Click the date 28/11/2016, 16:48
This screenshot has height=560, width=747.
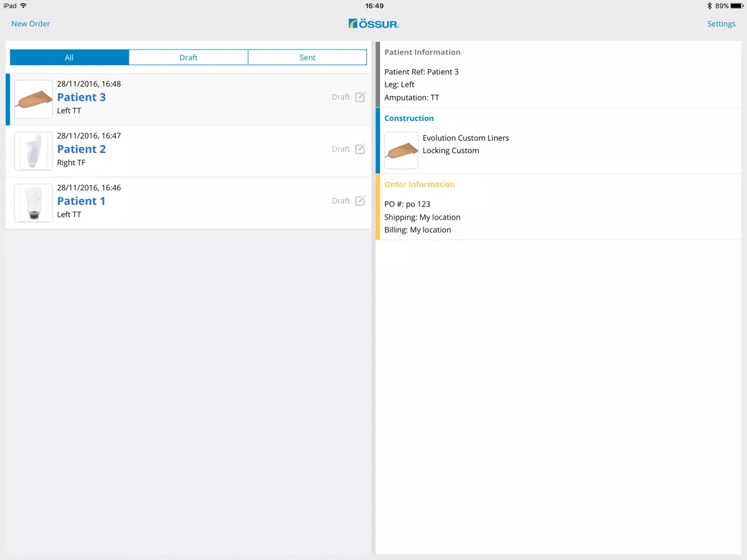pos(89,84)
